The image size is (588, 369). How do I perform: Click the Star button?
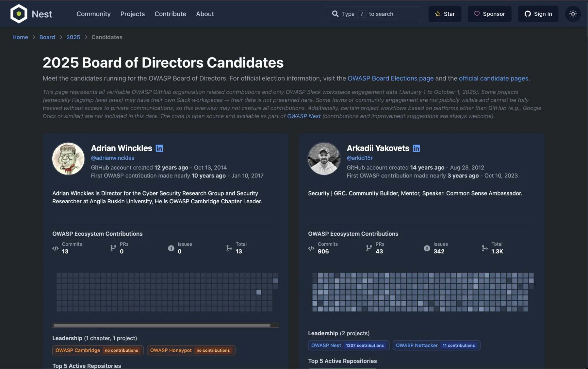445,14
